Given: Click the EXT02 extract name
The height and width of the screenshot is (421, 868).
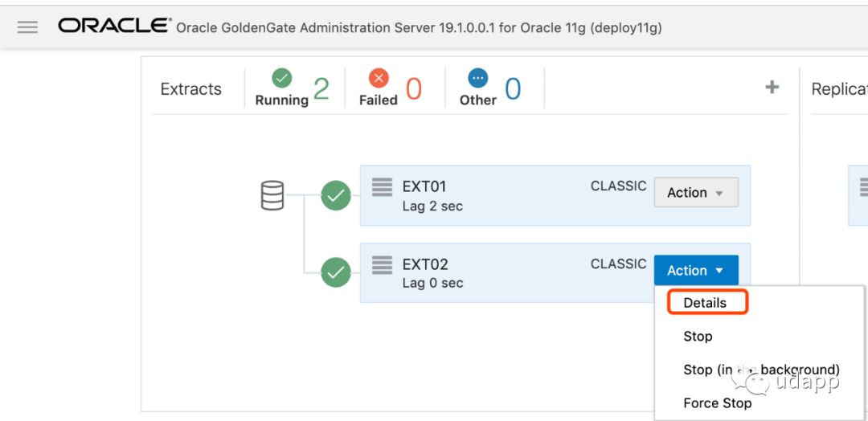Looking at the screenshot, I should pyautogui.click(x=425, y=264).
